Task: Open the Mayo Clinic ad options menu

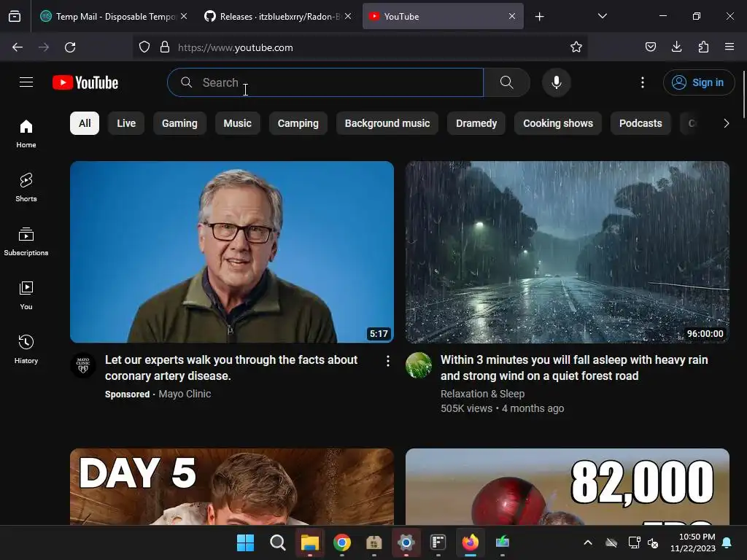Action: (388, 361)
